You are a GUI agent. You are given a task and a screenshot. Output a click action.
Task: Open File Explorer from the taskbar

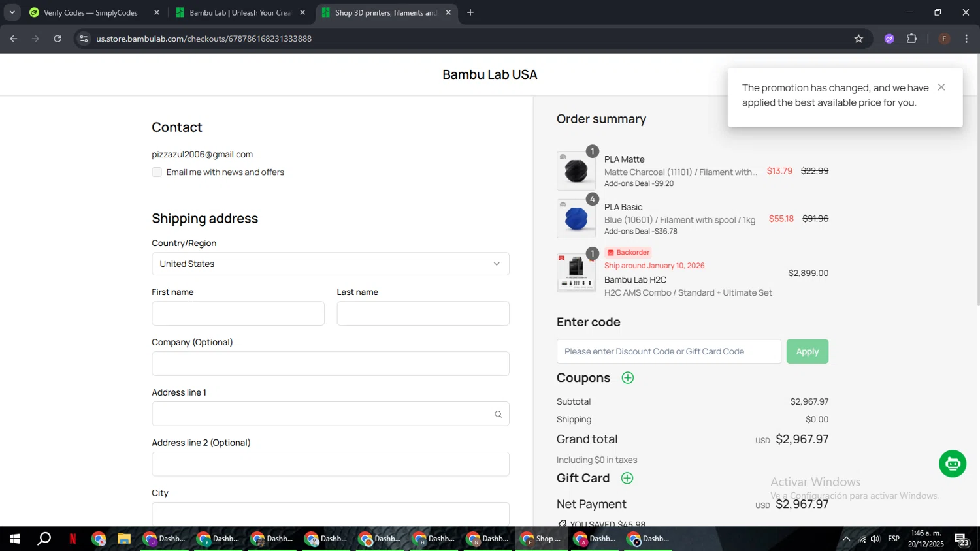coord(124,539)
